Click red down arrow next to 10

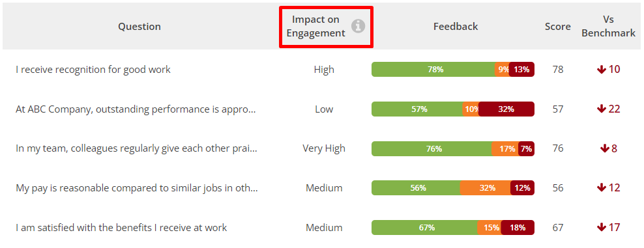(x=601, y=70)
